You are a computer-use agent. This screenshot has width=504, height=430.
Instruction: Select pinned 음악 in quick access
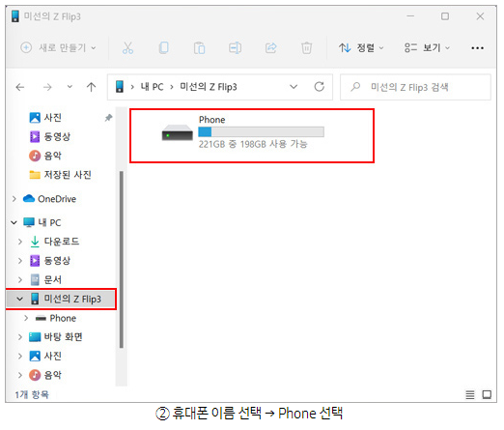[45, 156]
